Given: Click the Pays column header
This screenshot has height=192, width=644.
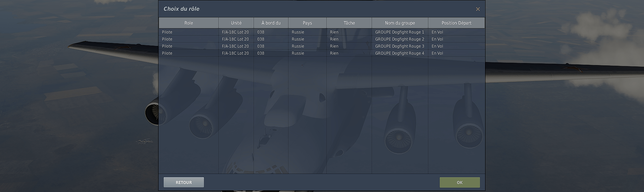Looking at the screenshot, I should pyautogui.click(x=307, y=23).
